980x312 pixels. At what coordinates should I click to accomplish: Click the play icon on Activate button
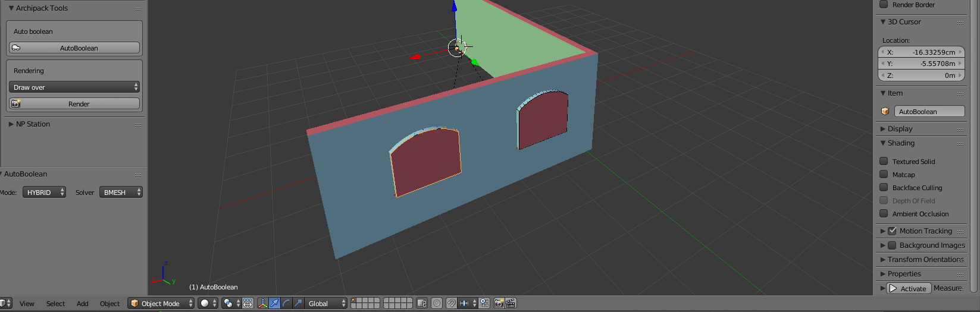[x=893, y=288]
